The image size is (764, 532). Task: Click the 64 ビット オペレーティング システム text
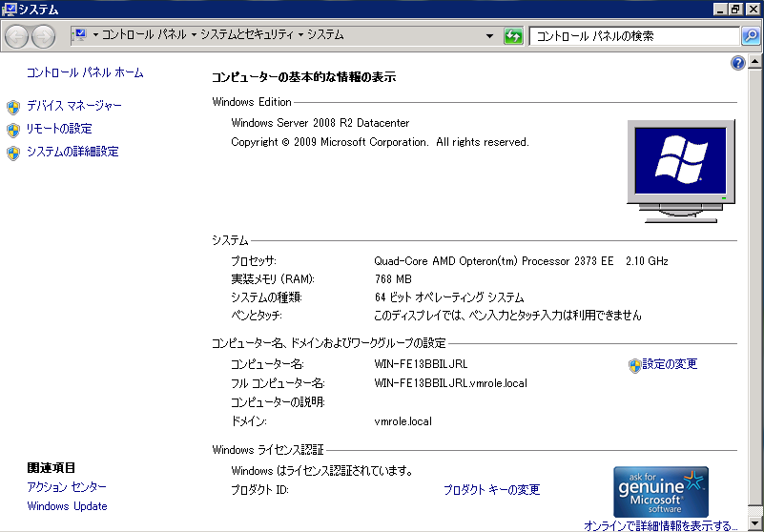tap(448, 297)
